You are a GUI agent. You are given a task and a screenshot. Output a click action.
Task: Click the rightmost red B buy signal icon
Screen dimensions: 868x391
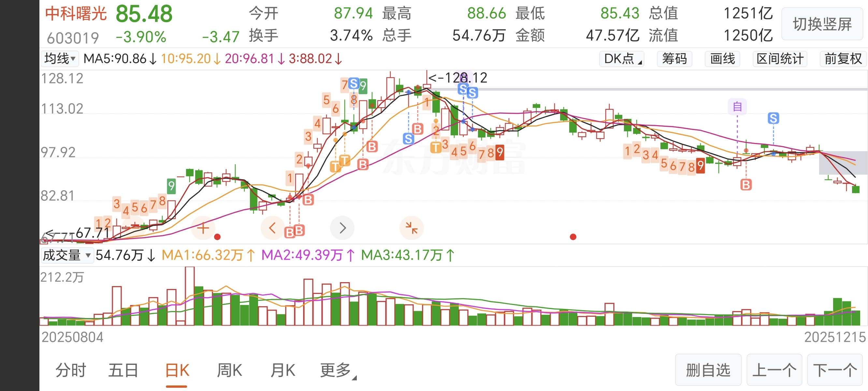746,185
